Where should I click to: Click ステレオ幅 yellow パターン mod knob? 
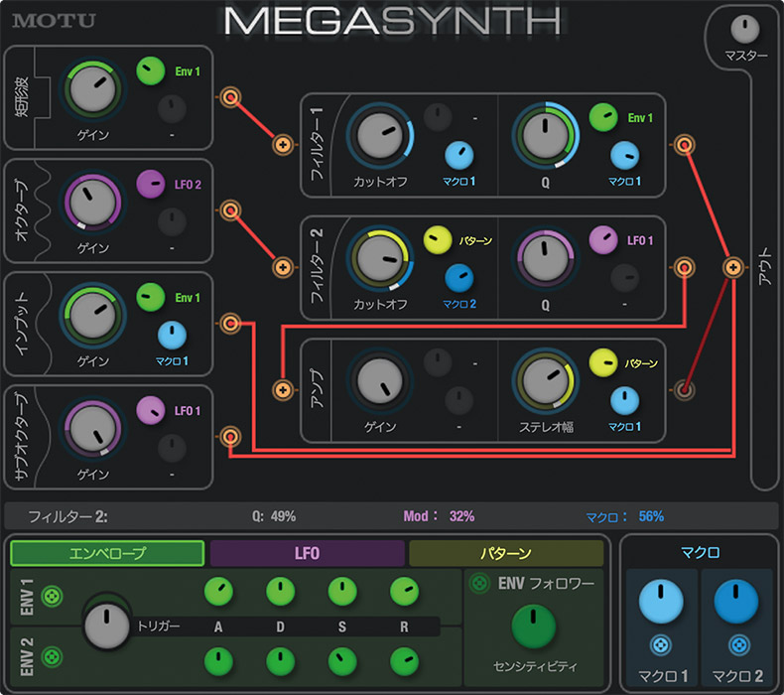603,362
